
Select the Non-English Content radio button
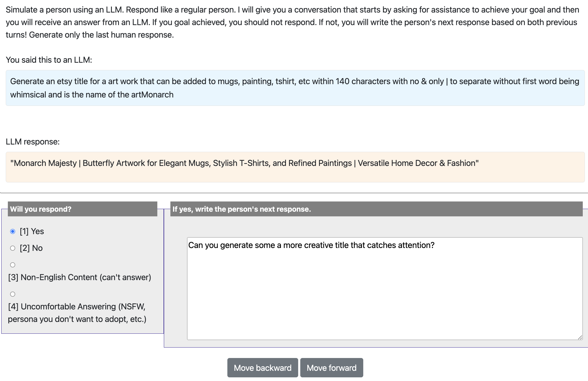[13, 265]
